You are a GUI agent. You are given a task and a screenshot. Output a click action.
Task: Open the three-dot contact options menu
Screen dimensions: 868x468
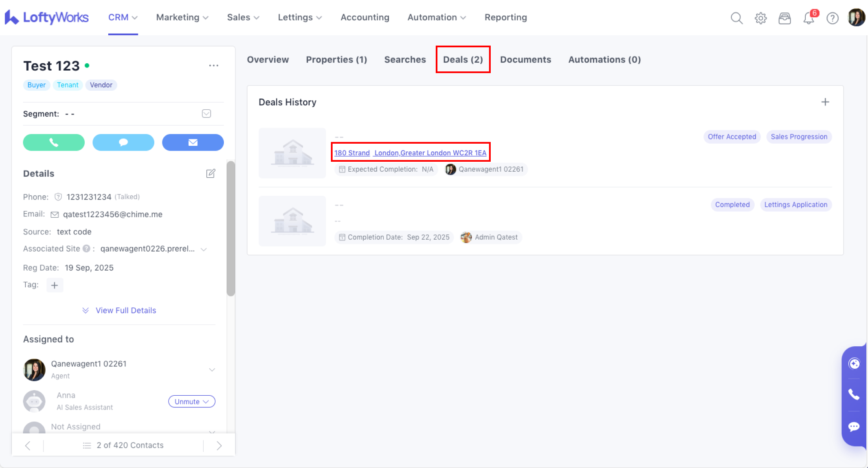coord(214,66)
